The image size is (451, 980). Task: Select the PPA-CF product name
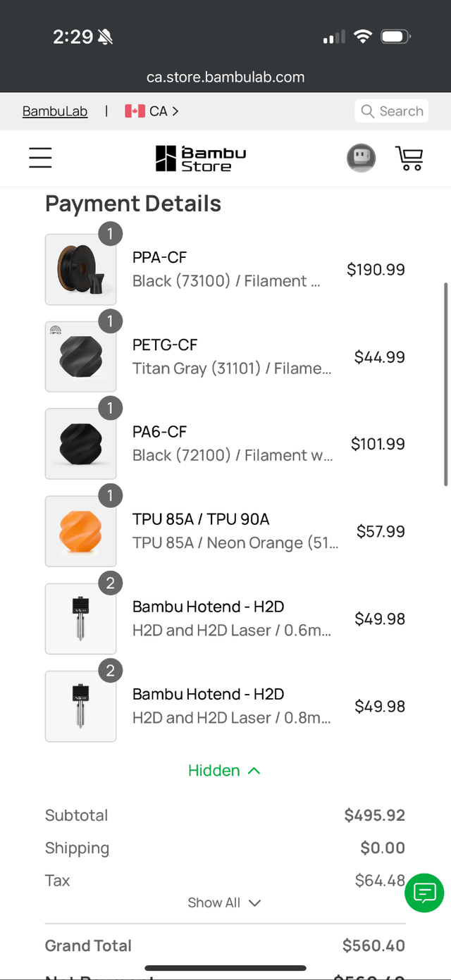159,257
